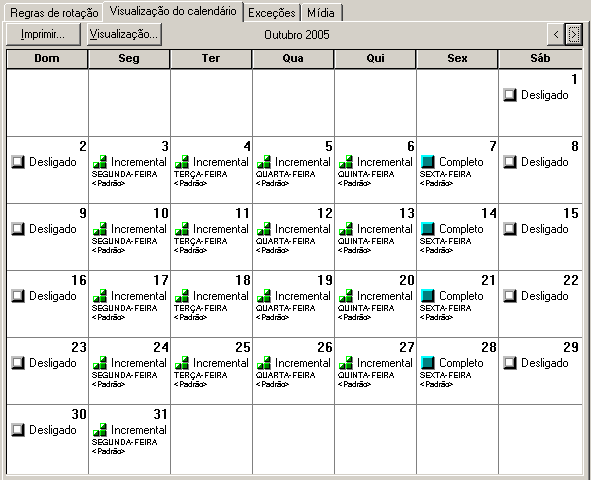Image resolution: width=591 pixels, height=480 pixels.
Task: Click the Sáb column header
Action: pos(540,58)
